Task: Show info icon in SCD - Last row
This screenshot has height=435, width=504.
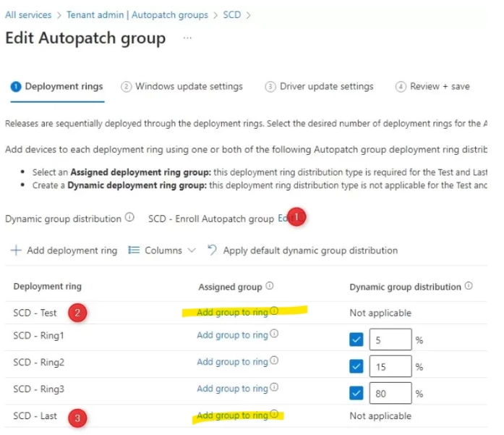Action: click(274, 414)
